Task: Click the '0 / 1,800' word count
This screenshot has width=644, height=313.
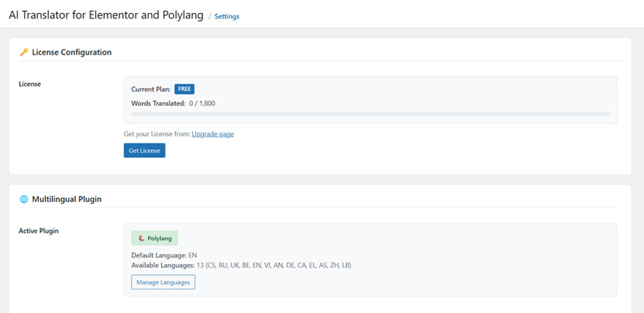Action: [x=202, y=103]
